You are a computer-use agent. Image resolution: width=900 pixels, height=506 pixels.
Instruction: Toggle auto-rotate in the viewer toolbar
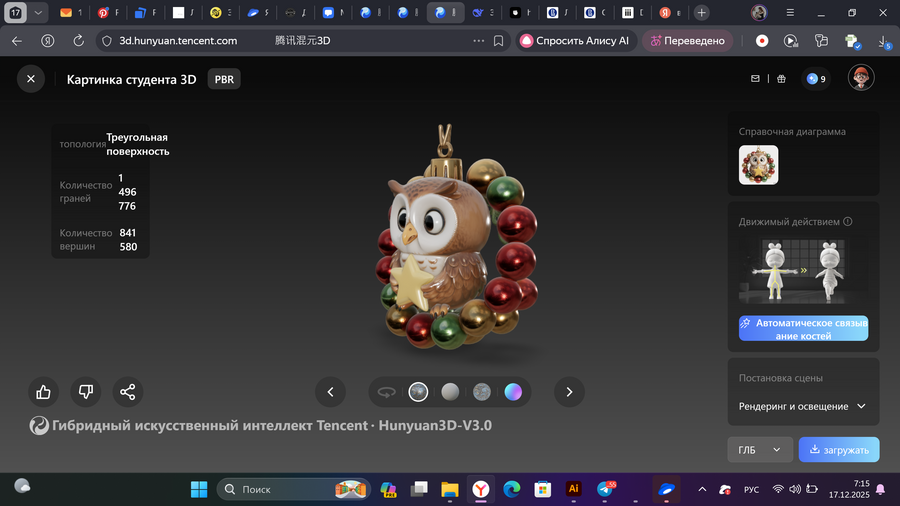[387, 392]
